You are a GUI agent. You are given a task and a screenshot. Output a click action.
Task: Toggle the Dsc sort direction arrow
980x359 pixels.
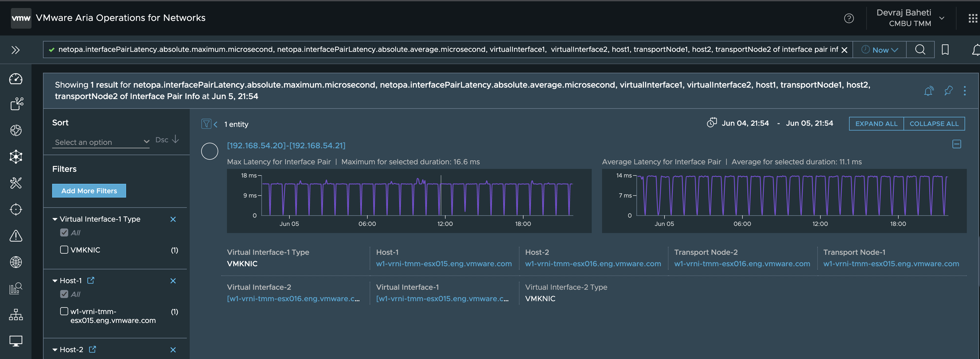pos(175,139)
